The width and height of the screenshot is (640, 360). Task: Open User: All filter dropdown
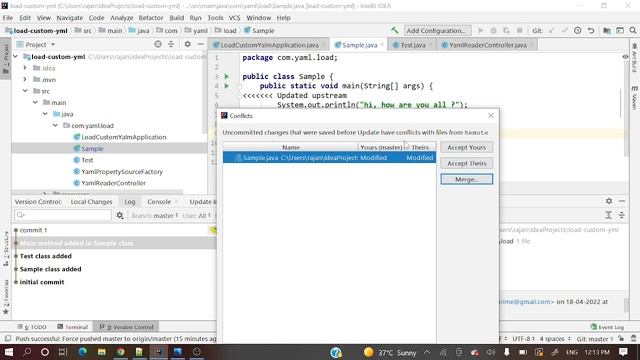click(x=196, y=216)
